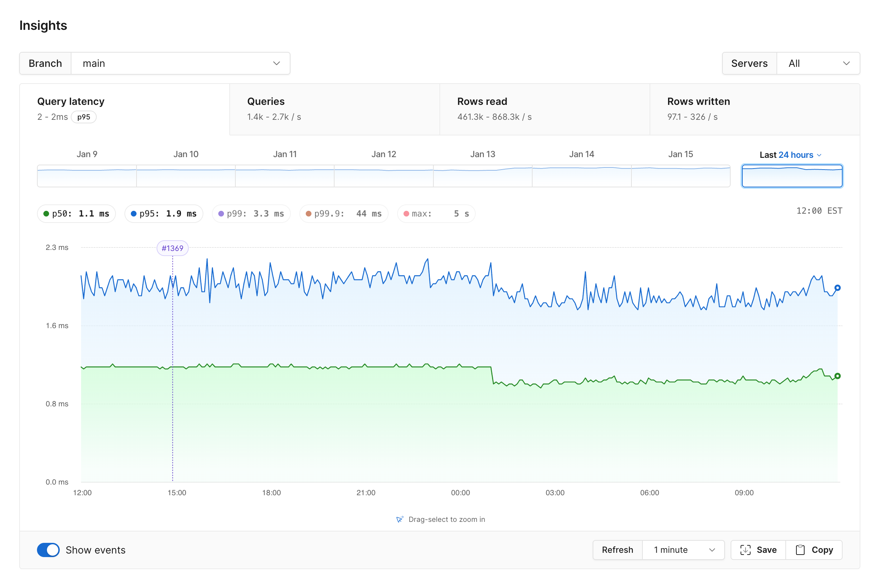Click the Refresh button
Viewport: 881px width, 588px height.
[617, 550]
